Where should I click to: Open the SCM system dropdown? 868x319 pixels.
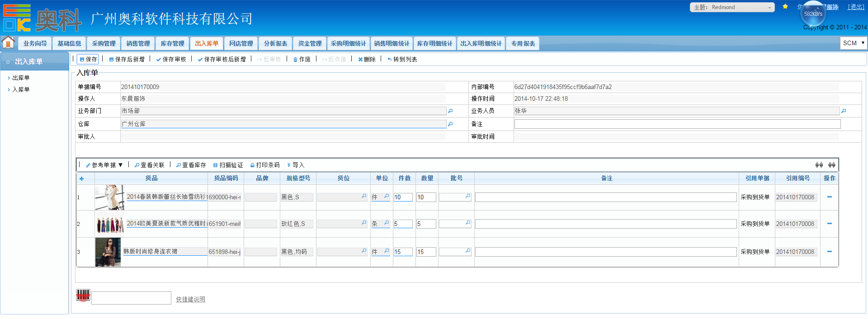point(853,43)
